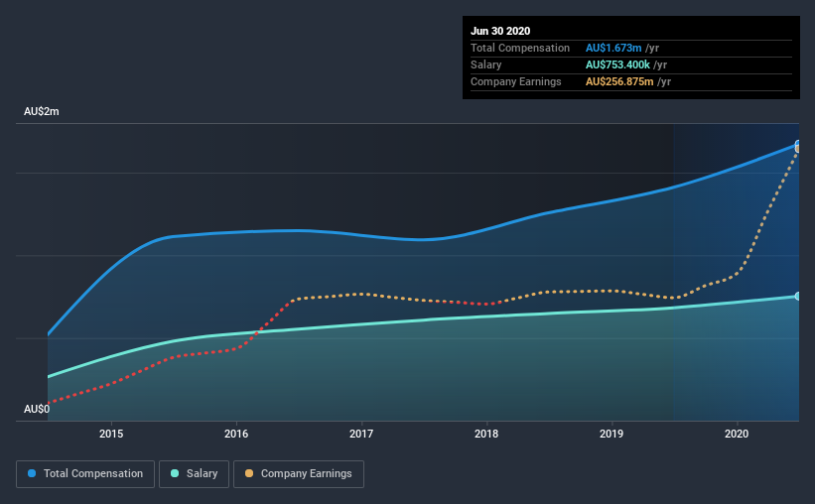This screenshot has width=815, height=504.
Task: Click the 2018 x-axis label
Action: [486, 434]
